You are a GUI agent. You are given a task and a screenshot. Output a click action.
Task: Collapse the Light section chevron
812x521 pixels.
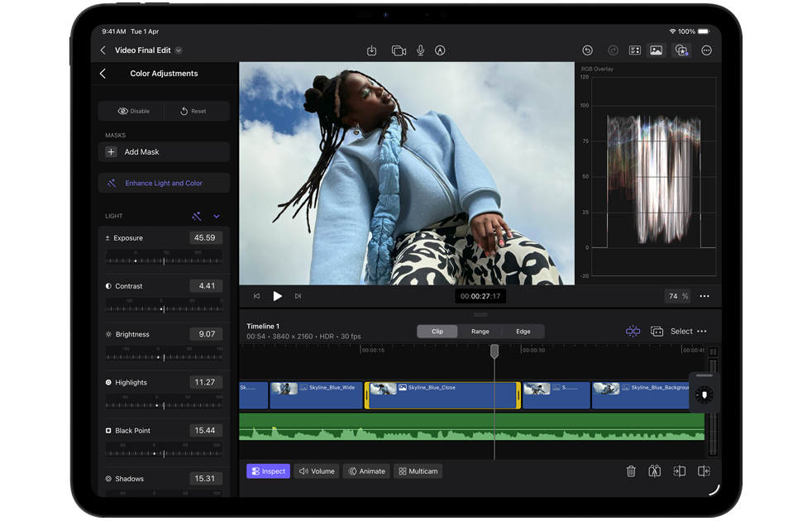217,217
